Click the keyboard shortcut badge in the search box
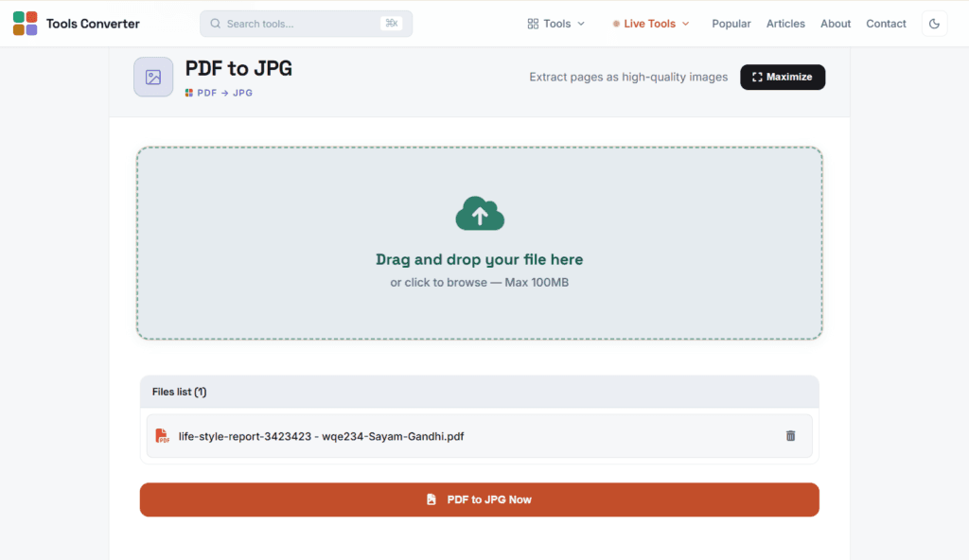 (391, 24)
